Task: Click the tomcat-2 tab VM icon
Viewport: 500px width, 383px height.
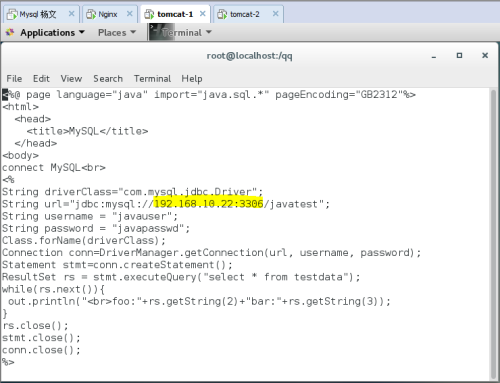Action: coord(222,14)
